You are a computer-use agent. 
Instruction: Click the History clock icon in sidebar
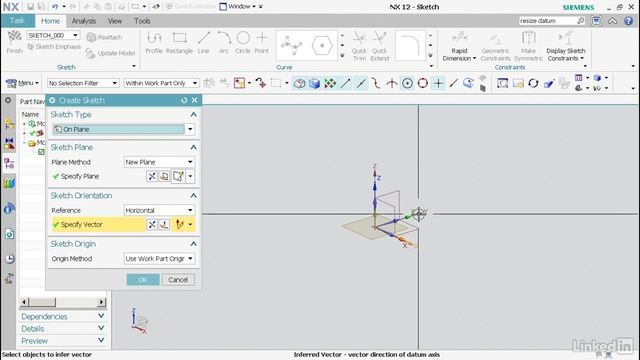tap(9, 258)
